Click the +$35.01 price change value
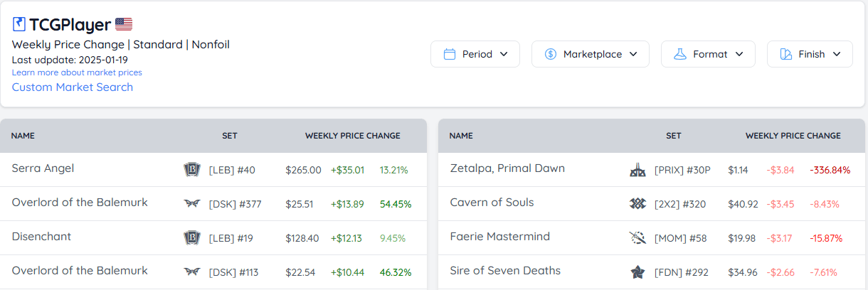Image resolution: width=868 pixels, height=290 pixels. pyautogui.click(x=347, y=170)
